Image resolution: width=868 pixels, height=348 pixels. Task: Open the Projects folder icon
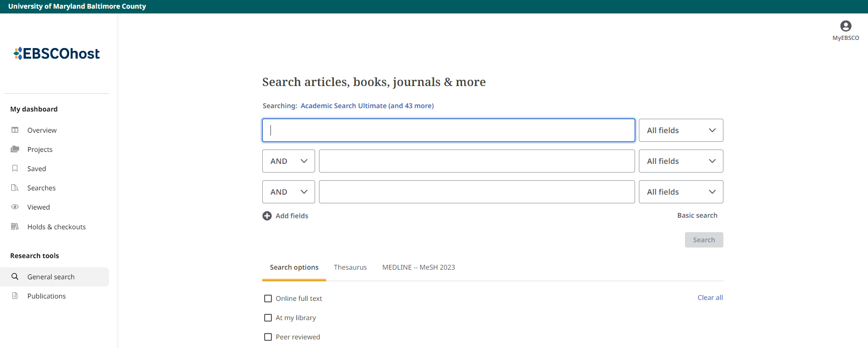(15, 149)
